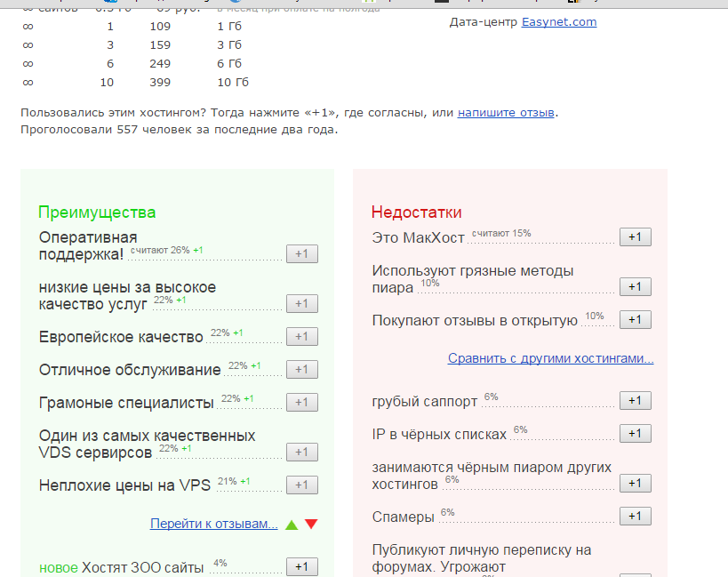Click 'Это МакХост' text
728x577 pixels.
click(419, 237)
